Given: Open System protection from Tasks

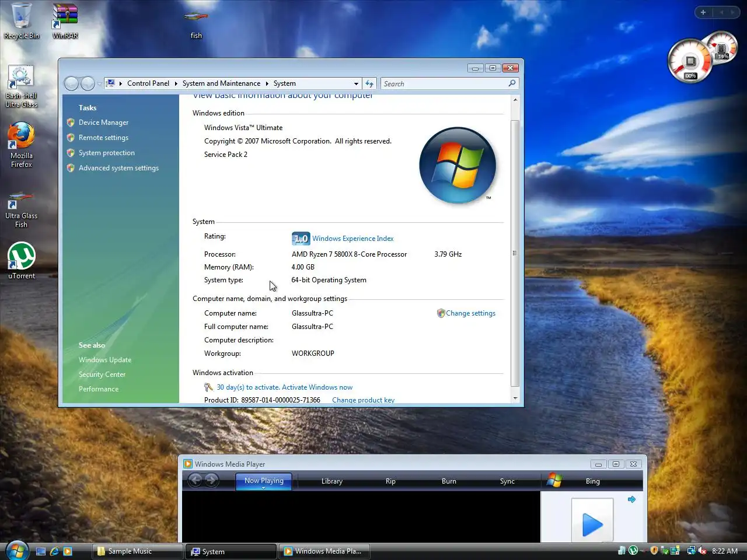Looking at the screenshot, I should click(107, 153).
